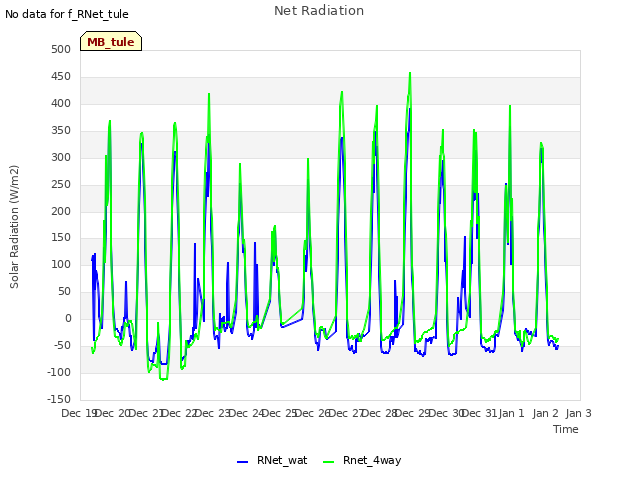The width and height of the screenshot is (640, 480).
Task: Click the Time axis label
Action: point(565,429)
